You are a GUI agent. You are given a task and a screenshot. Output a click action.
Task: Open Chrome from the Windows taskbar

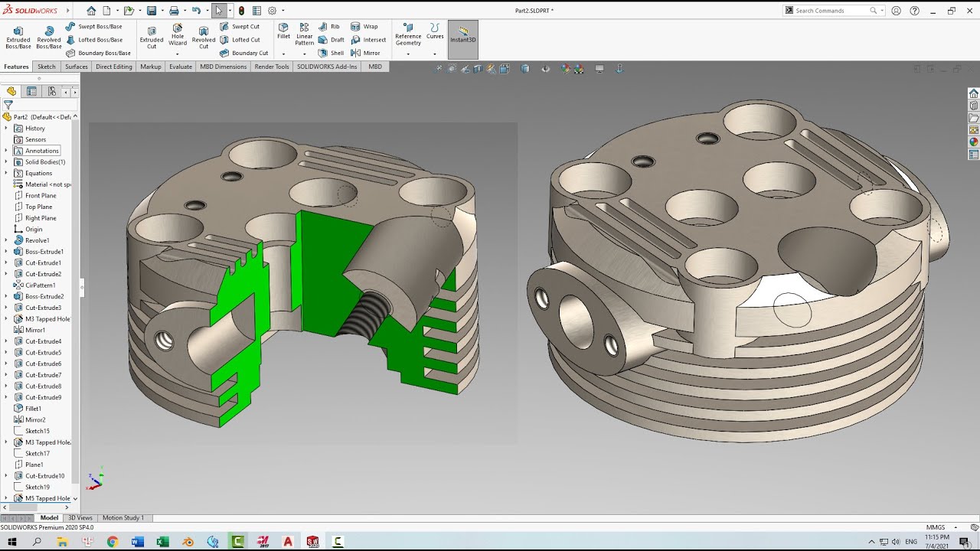coord(113,542)
